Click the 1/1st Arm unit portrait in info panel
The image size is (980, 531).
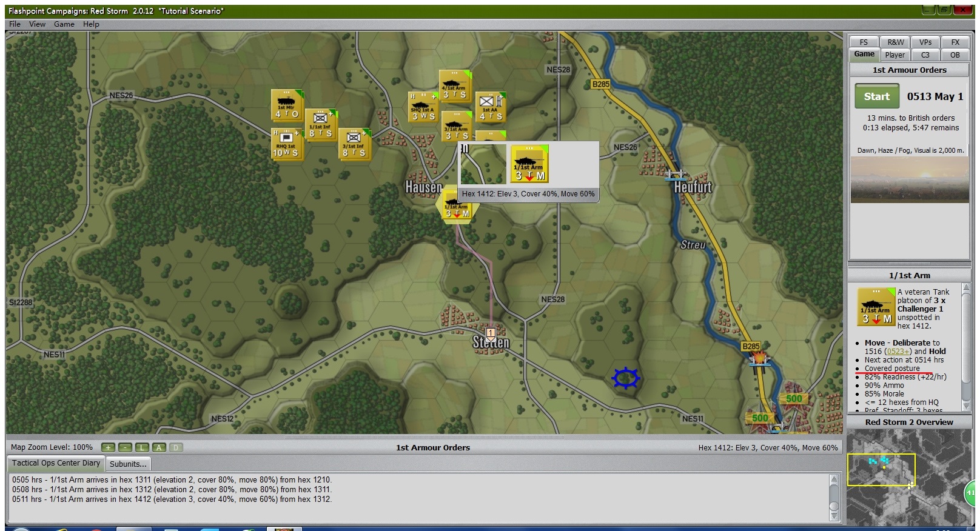click(x=876, y=307)
